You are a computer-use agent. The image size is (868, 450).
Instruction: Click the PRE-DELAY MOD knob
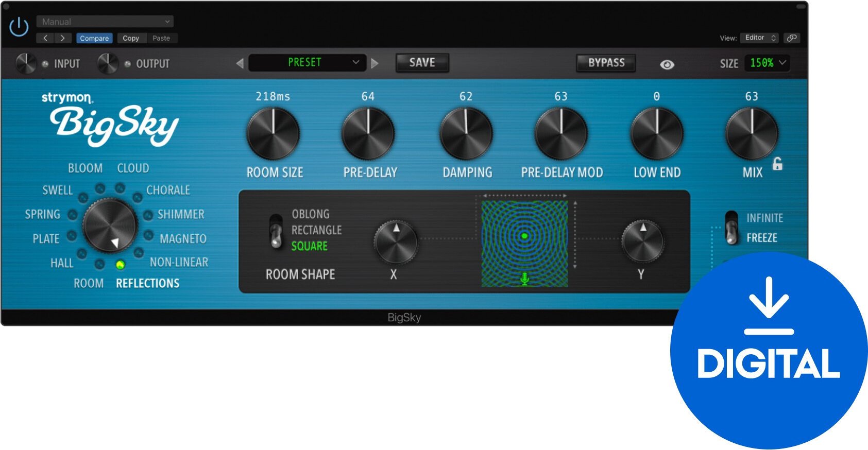tap(561, 133)
